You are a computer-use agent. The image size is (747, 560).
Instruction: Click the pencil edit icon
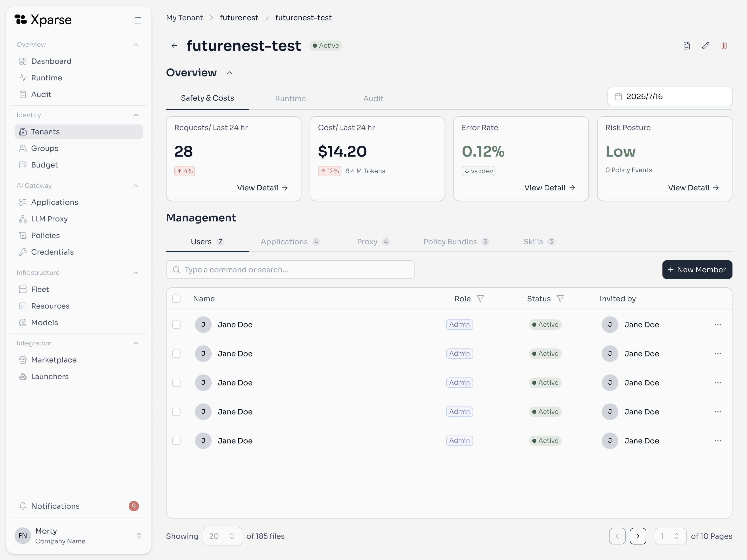pos(706,46)
